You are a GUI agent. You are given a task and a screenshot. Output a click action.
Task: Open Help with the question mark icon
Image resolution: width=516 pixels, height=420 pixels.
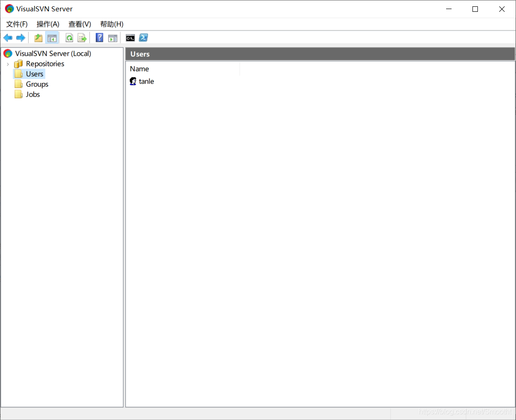[99, 38]
